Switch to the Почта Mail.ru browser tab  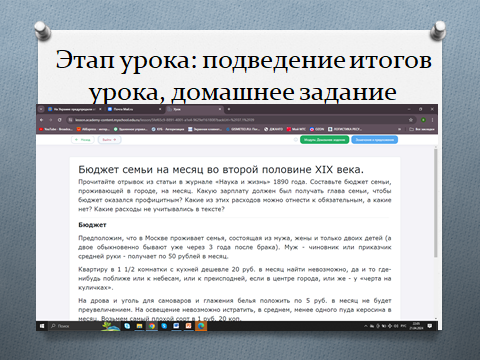point(134,109)
